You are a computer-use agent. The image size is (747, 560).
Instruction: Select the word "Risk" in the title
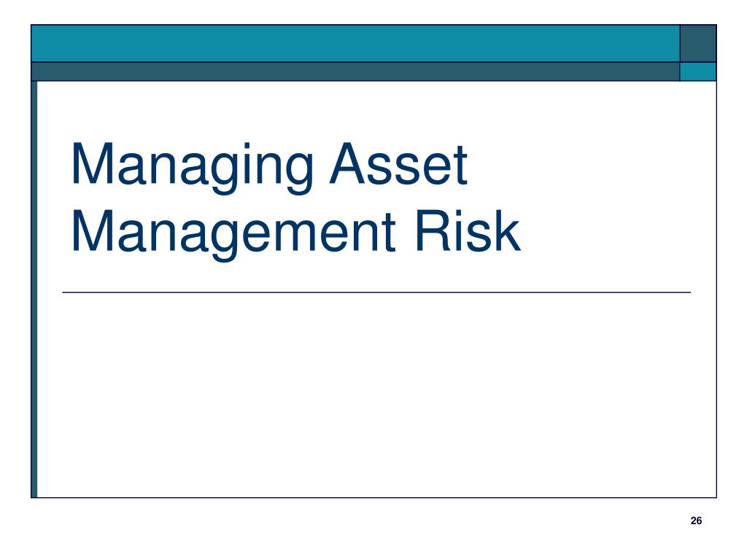click(468, 230)
